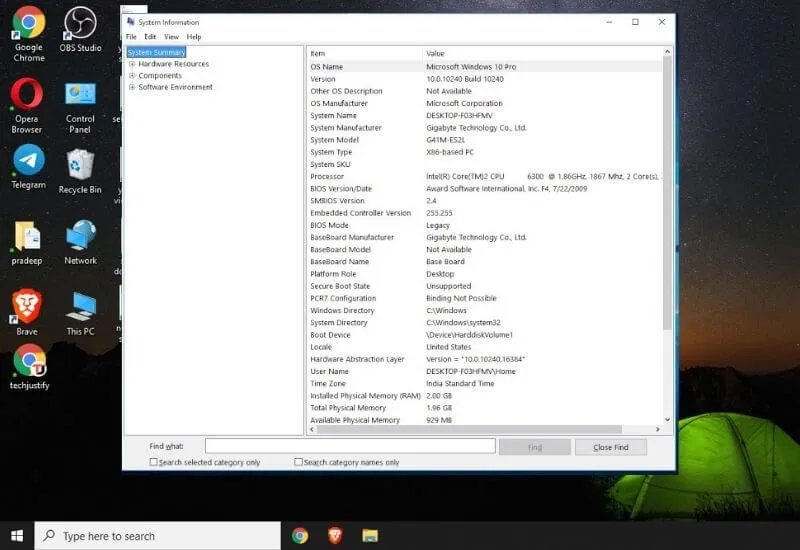Click the Close Find button
The image size is (800, 550).
tap(611, 447)
